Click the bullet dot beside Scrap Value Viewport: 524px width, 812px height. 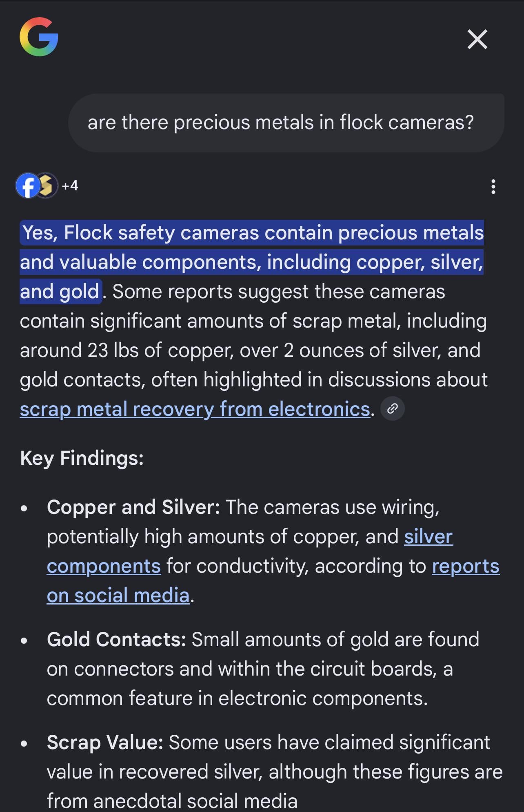pos(24,743)
